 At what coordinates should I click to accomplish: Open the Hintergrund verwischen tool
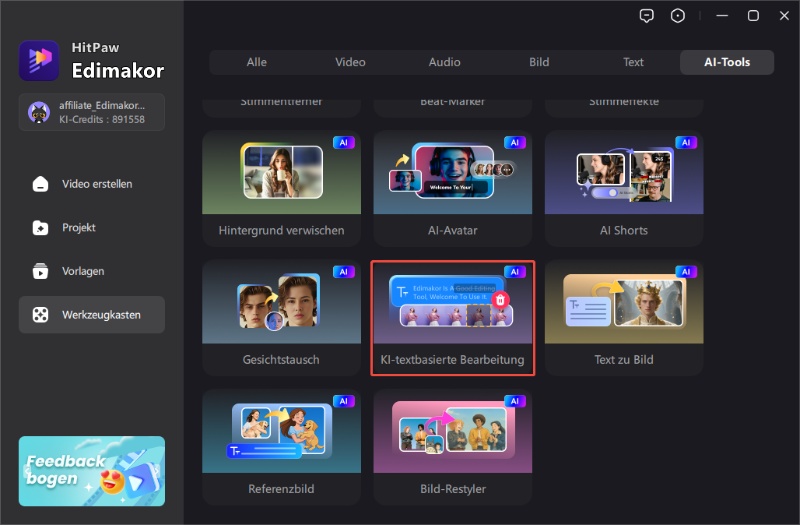(x=281, y=187)
